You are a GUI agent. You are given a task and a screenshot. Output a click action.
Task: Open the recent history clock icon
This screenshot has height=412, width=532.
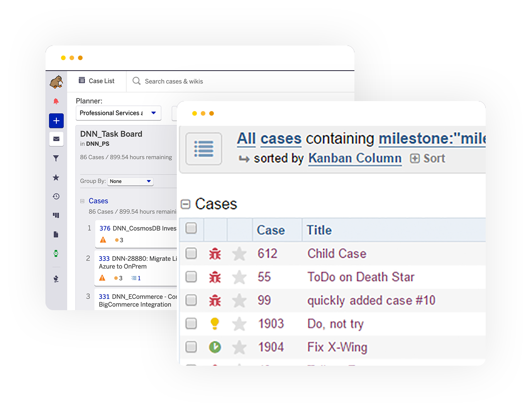coord(56,196)
